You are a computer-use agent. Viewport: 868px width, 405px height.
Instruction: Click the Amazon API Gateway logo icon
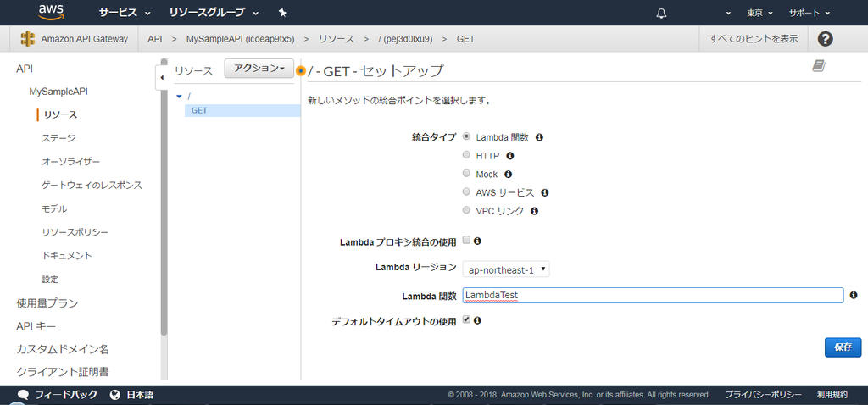point(28,39)
